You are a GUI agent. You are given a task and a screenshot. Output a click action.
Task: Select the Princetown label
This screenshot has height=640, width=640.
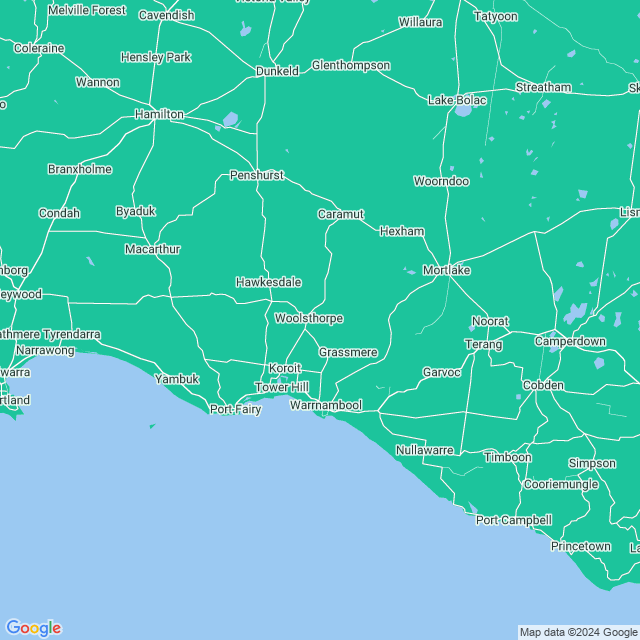[x=581, y=546]
